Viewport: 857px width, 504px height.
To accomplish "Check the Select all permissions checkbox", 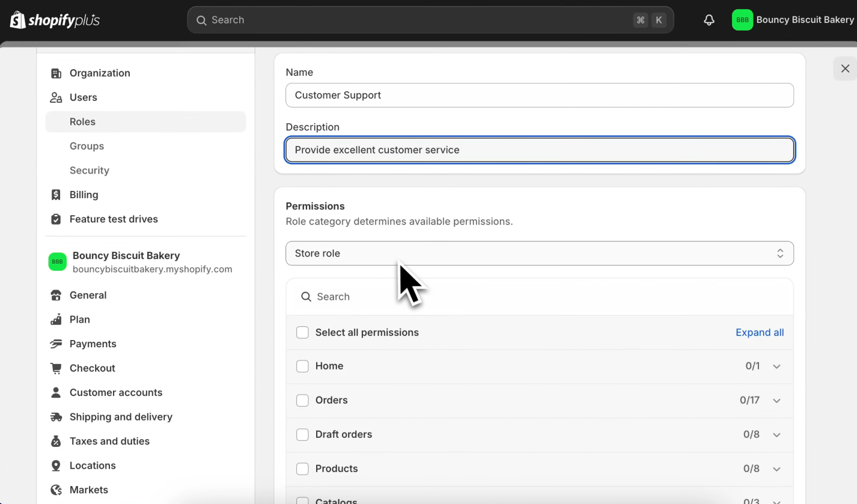I will [x=302, y=332].
